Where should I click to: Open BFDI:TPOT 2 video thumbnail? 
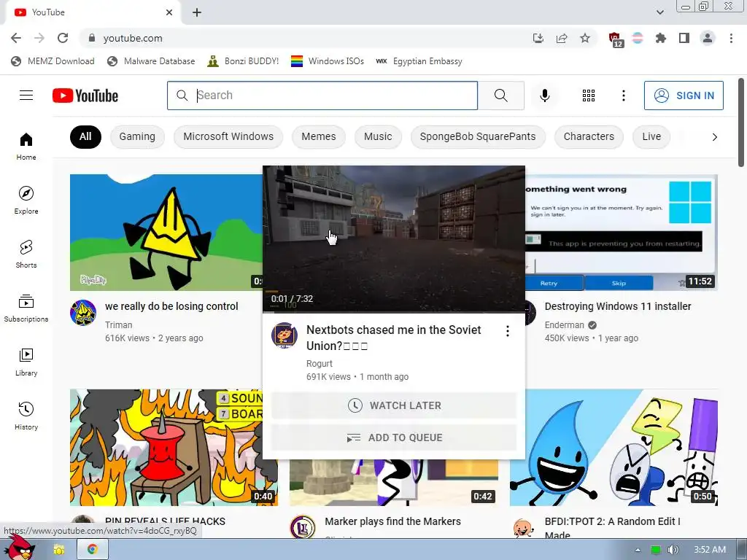(614, 448)
